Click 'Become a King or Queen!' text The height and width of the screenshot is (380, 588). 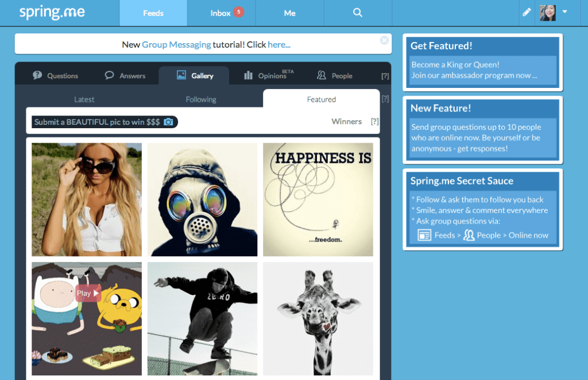click(455, 64)
